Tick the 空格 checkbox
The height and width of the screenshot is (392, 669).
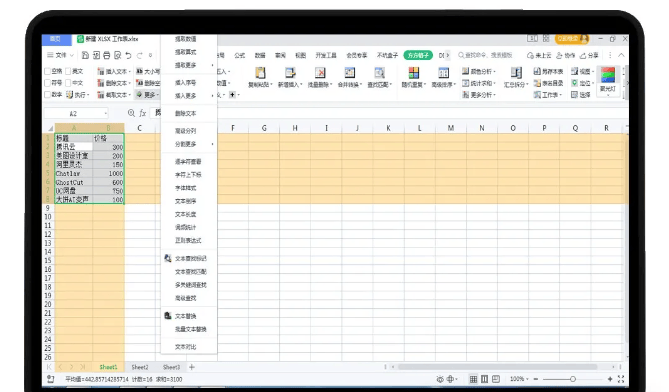tap(47, 71)
